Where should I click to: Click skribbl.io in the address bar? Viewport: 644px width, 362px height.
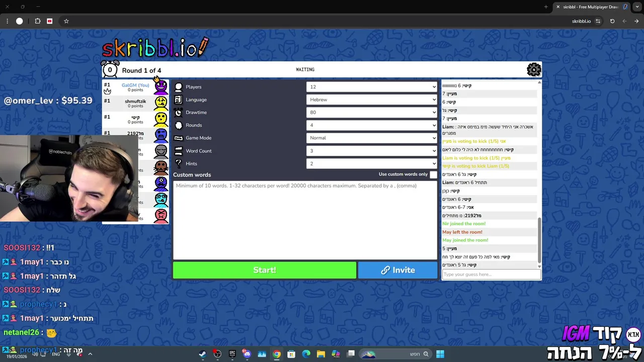point(581,21)
